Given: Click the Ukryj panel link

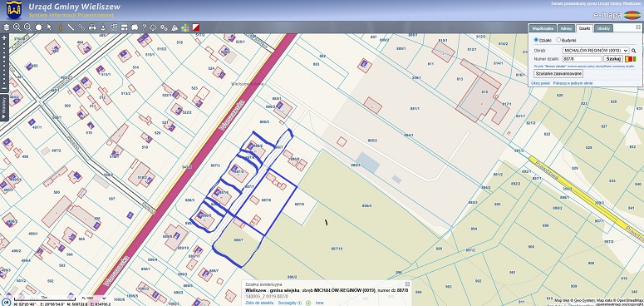Looking at the screenshot, I should [x=540, y=83].
